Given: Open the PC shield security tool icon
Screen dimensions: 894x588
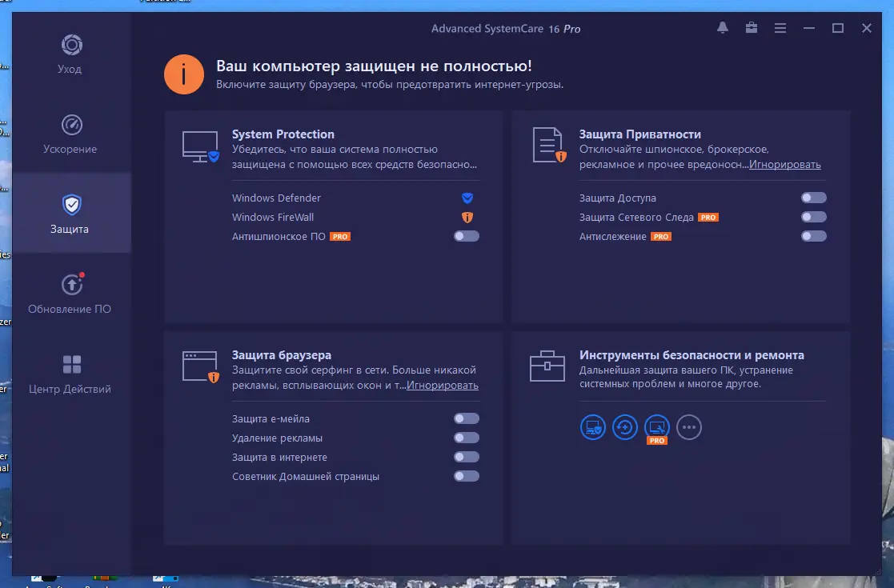Looking at the screenshot, I should [593, 427].
